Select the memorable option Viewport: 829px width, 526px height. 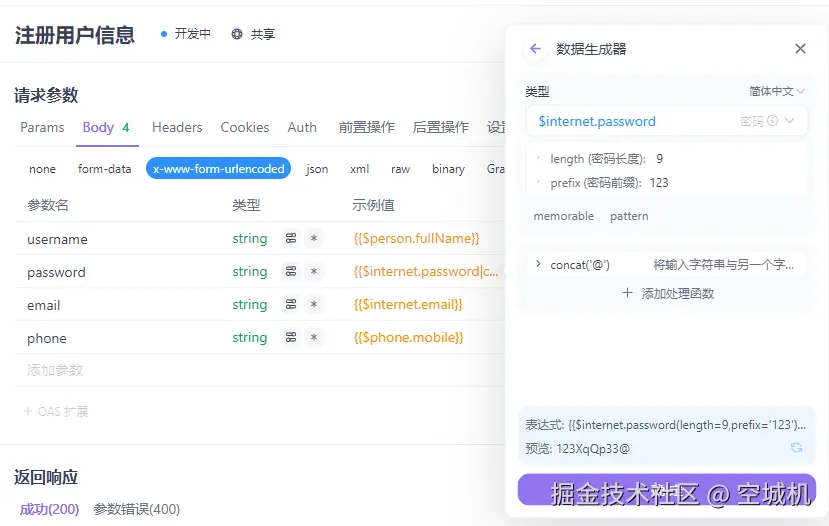coord(564,216)
